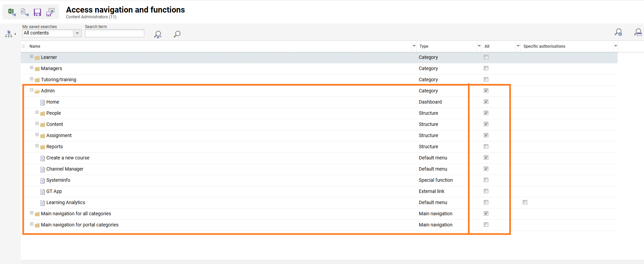Open search settings magnifier with gear

618,32
